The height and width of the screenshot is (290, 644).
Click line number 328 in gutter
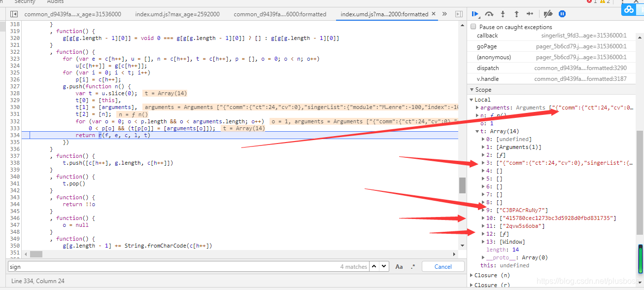point(15,93)
